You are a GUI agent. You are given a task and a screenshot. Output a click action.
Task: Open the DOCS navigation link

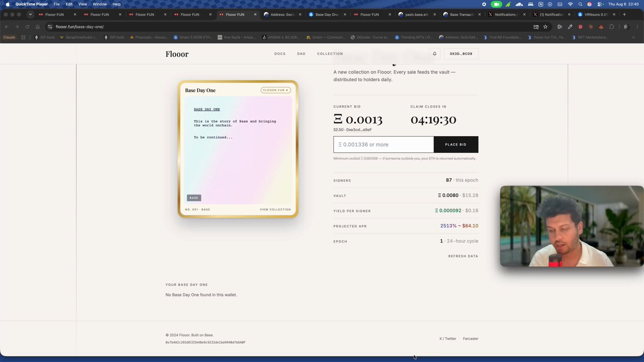[280, 54]
